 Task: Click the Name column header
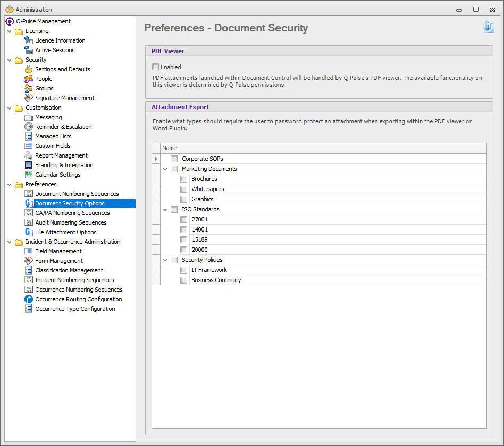[x=323, y=148]
